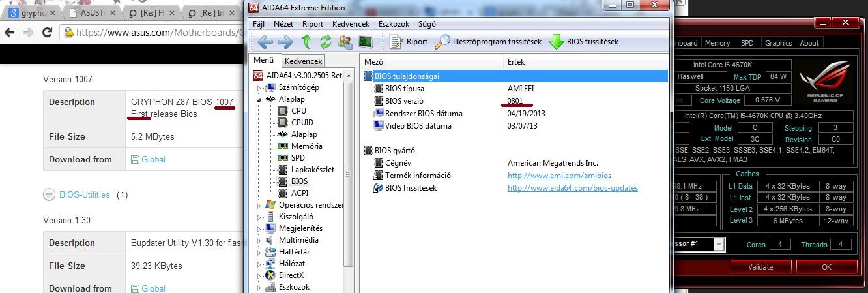Expand the Kiszolgáló tree node

[260, 217]
